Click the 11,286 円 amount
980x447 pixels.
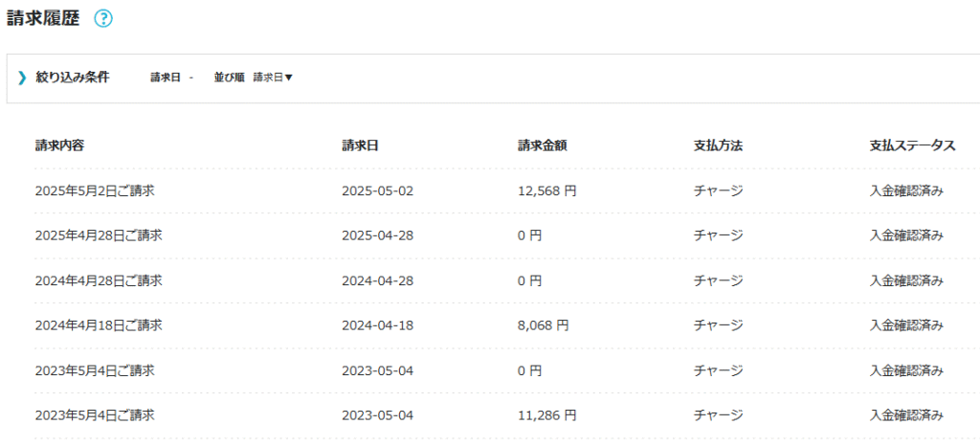click(546, 415)
